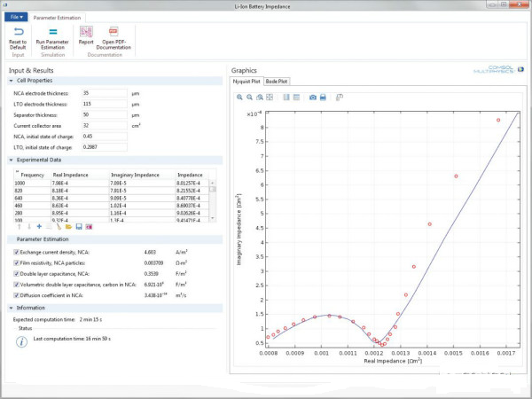532x399 pixels.
Task: Collapse the Parameter Estimation section
Action: pos(12,239)
